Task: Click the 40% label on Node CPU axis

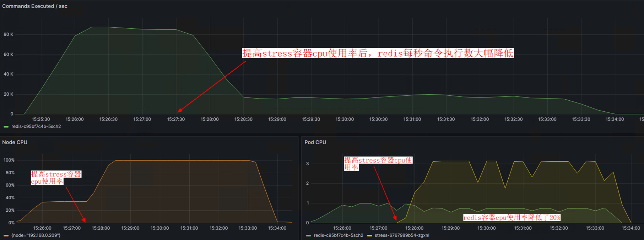Action: [10, 198]
